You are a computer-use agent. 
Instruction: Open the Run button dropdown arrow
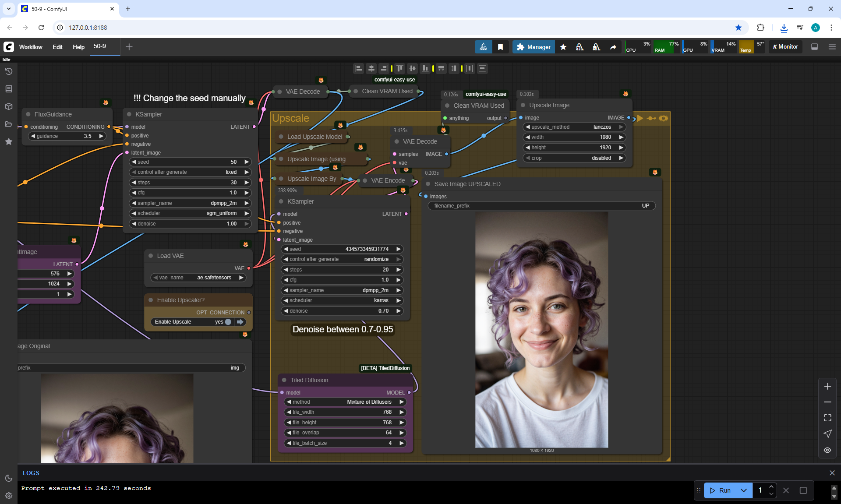coord(743,490)
